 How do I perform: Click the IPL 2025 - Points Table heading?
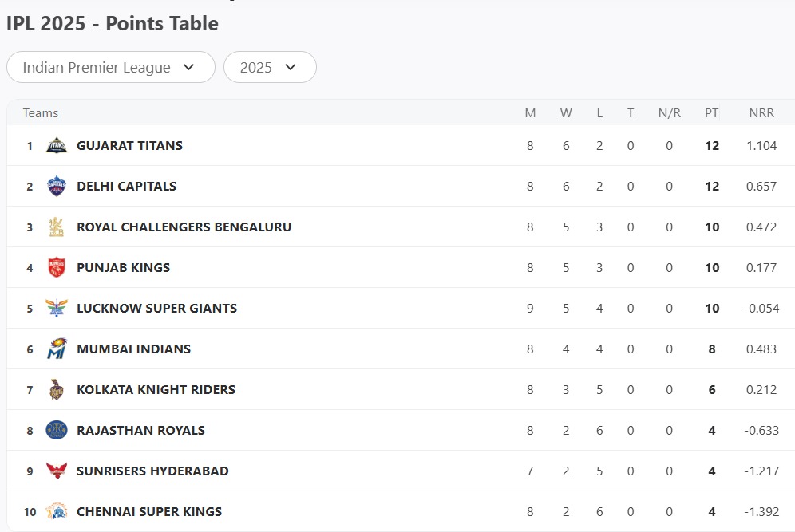coord(112,23)
